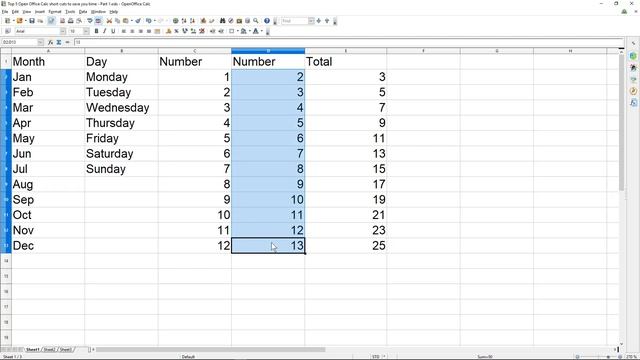Click the Undo icon

click(x=149, y=21)
